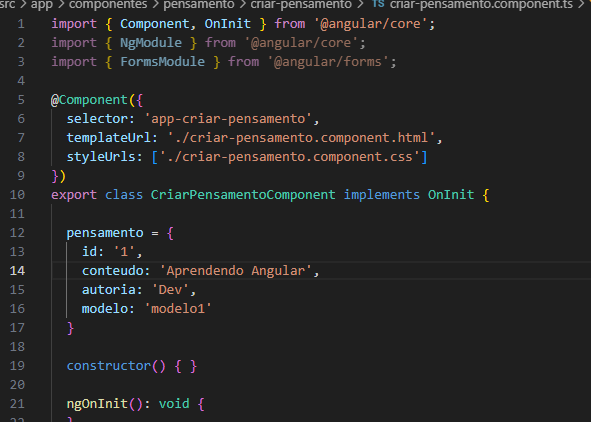Click the 'modelo1' string value
This screenshot has width=591, height=422.
coord(178,309)
